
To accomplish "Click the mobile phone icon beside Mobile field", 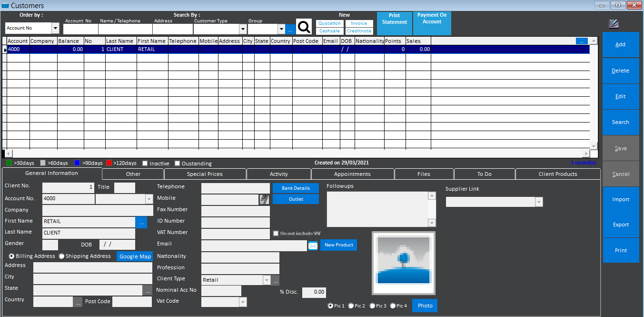I will [265, 199].
